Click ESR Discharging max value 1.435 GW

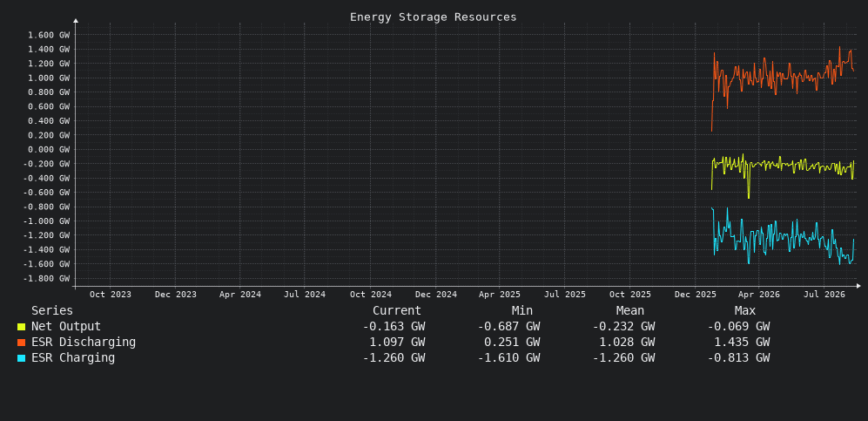click(742, 343)
